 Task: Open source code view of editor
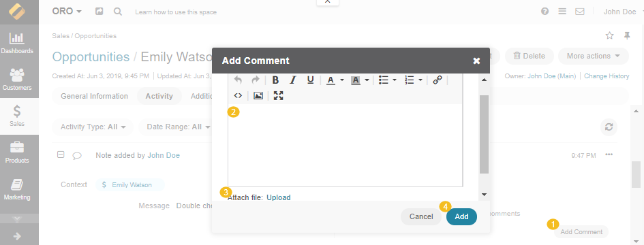238,96
